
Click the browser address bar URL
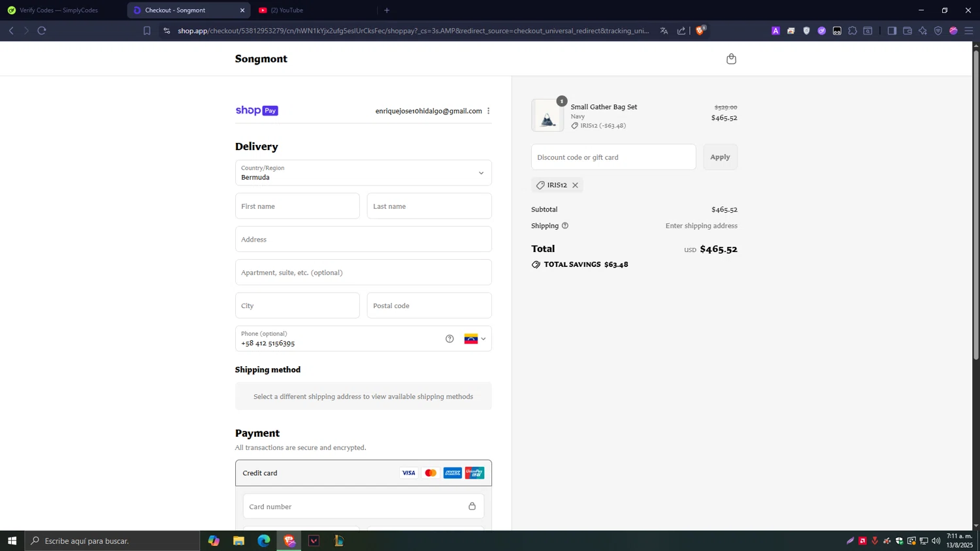[414, 31]
